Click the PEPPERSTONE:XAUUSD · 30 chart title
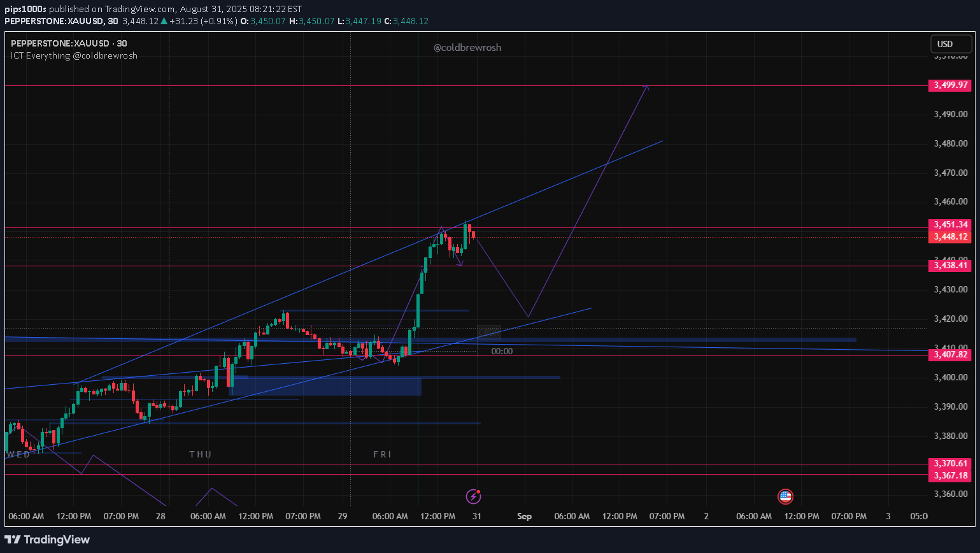This screenshot has height=553, width=980. click(x=69, y=44)
